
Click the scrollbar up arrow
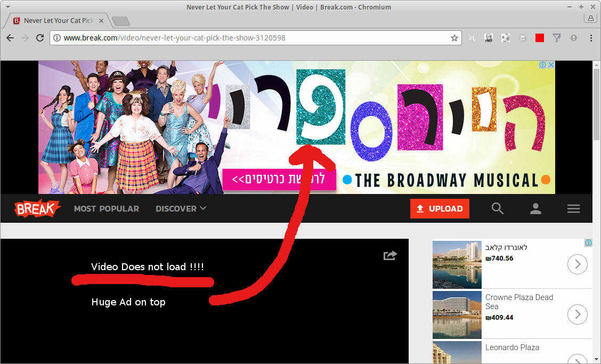pos(597,65)
